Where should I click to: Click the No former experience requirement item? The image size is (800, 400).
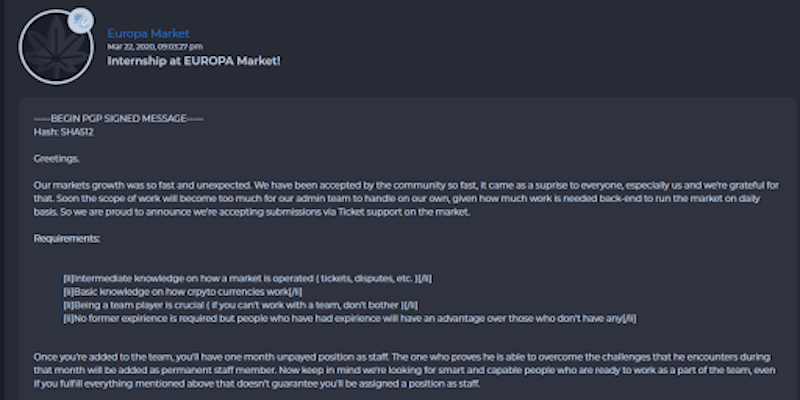349,318
